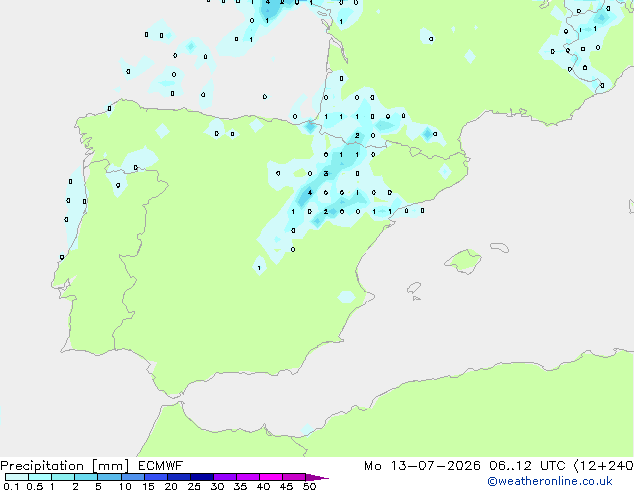
Task: Click the '0.1' legend scale label
Action: 11,486
